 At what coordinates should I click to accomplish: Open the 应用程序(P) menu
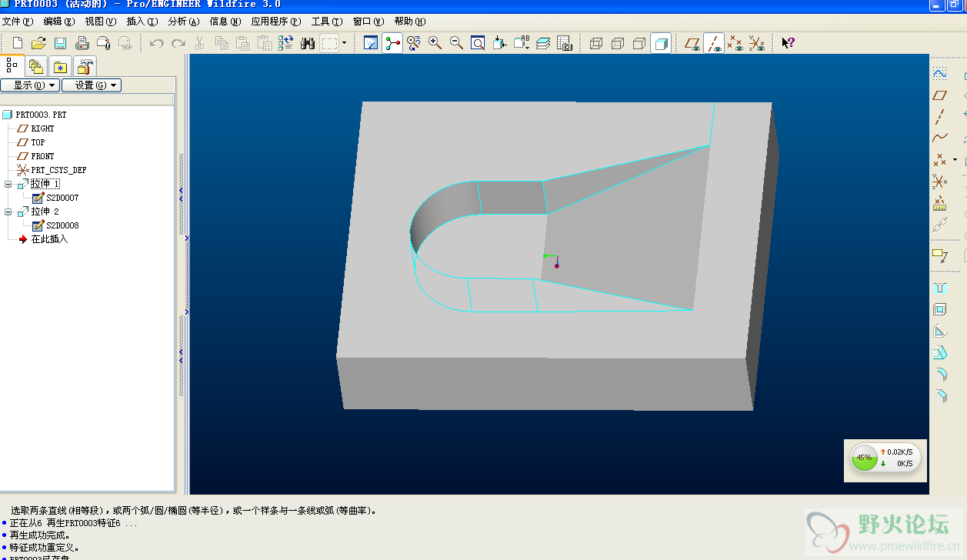click(276, 22)
